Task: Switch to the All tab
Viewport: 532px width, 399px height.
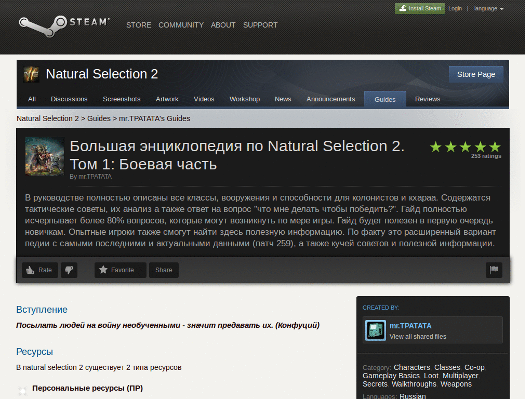Action: [x=32, y=99]
